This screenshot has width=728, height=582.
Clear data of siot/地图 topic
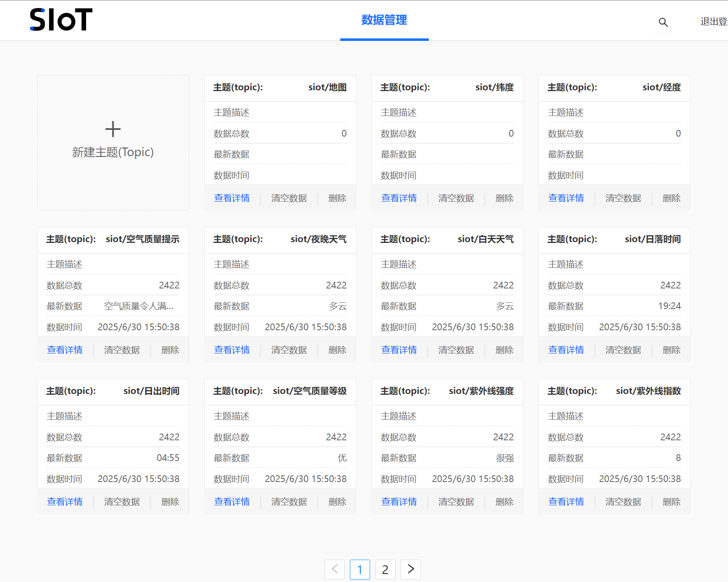(x=289, y=198)
